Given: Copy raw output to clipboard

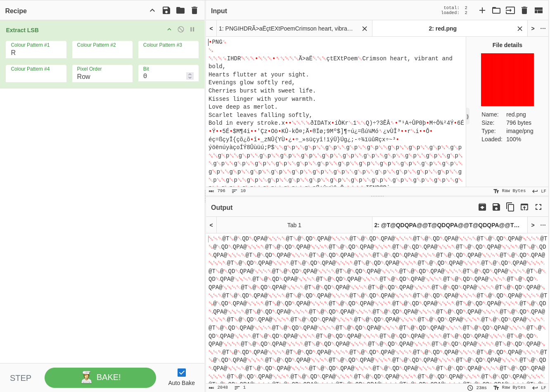Looking at the screenshot, I should pos(510,207).
